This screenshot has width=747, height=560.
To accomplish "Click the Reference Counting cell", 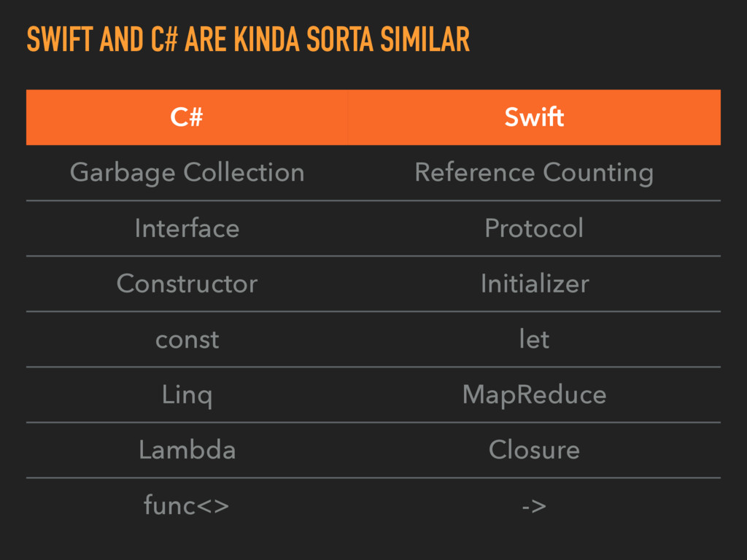I will coord(534,173).
